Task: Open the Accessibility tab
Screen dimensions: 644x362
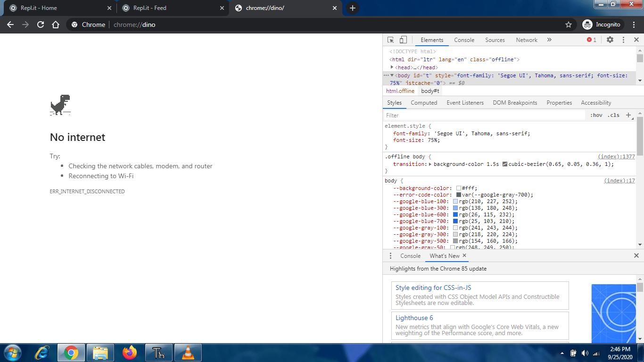Action: 596,103
